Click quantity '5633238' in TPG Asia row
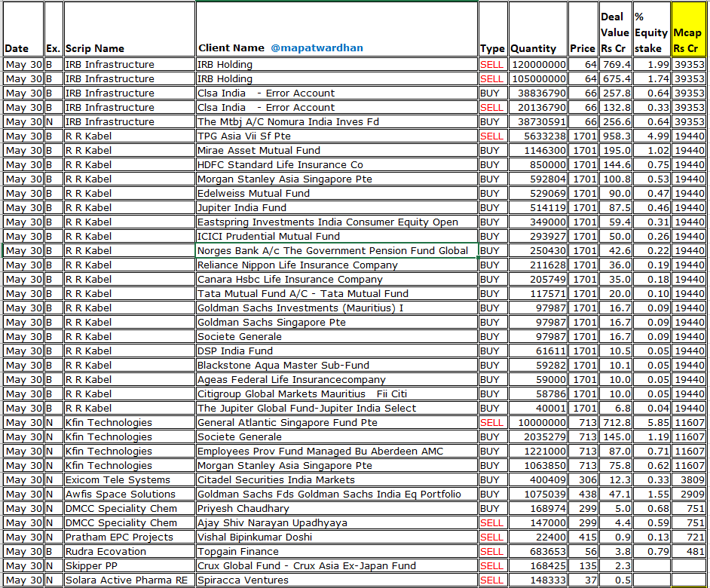The height and width of the screenshot is (588, 710). (x=538, y=136)
